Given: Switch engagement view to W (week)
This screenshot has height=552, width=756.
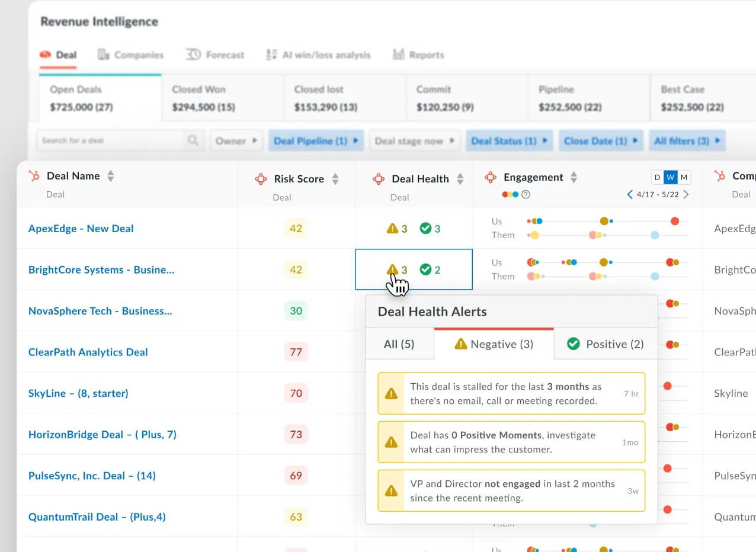Looking at the screenshot, I should (x=671, y=177).
